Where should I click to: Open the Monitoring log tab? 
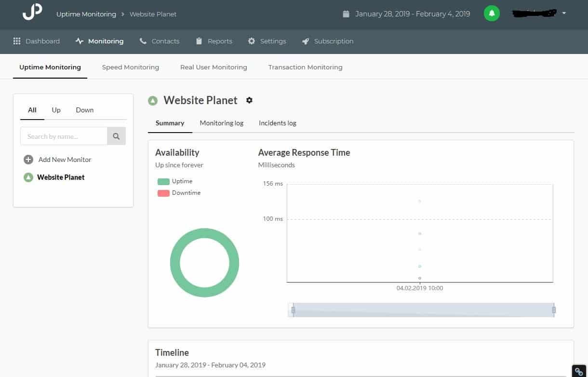222,123
